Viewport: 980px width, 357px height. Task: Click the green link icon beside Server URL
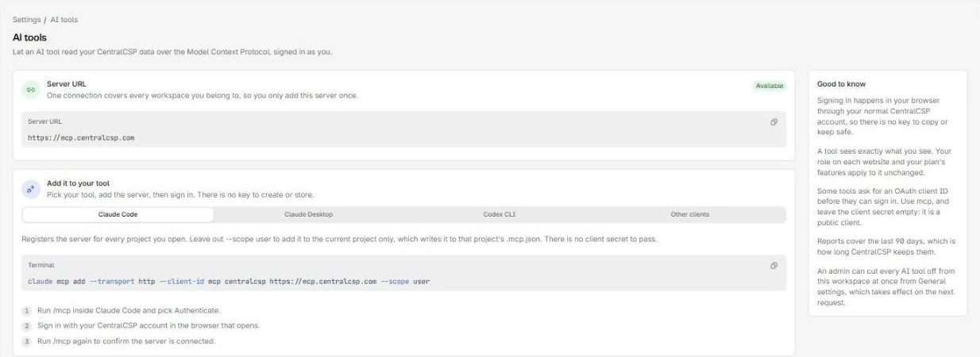(31, 90)
